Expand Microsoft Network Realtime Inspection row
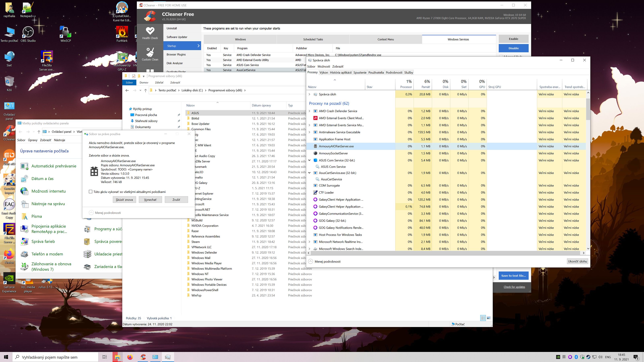This screenshot has width=644, height=362. (x=310, y=242)
